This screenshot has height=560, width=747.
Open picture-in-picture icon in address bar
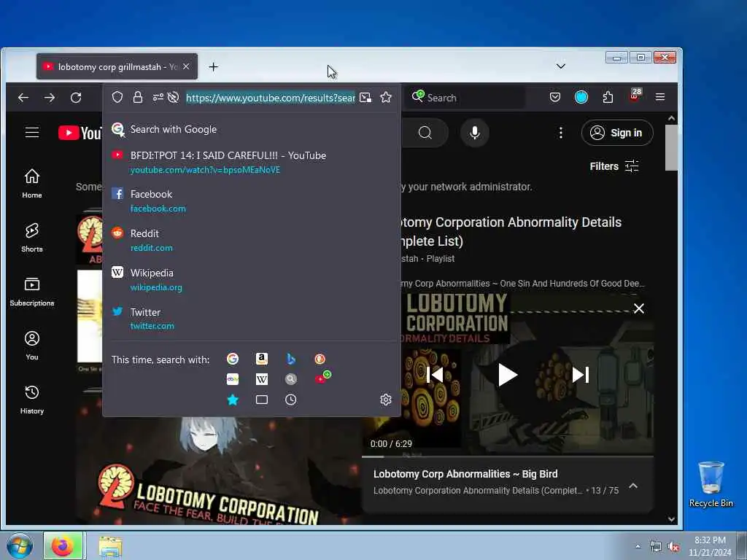pyautogui.click(x=365, y=98)
